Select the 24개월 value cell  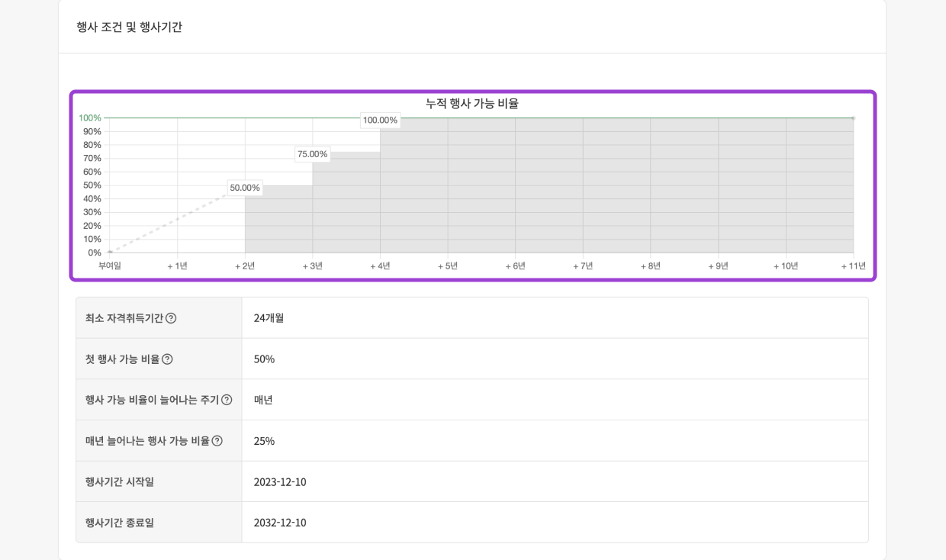(x=268, y=317)
